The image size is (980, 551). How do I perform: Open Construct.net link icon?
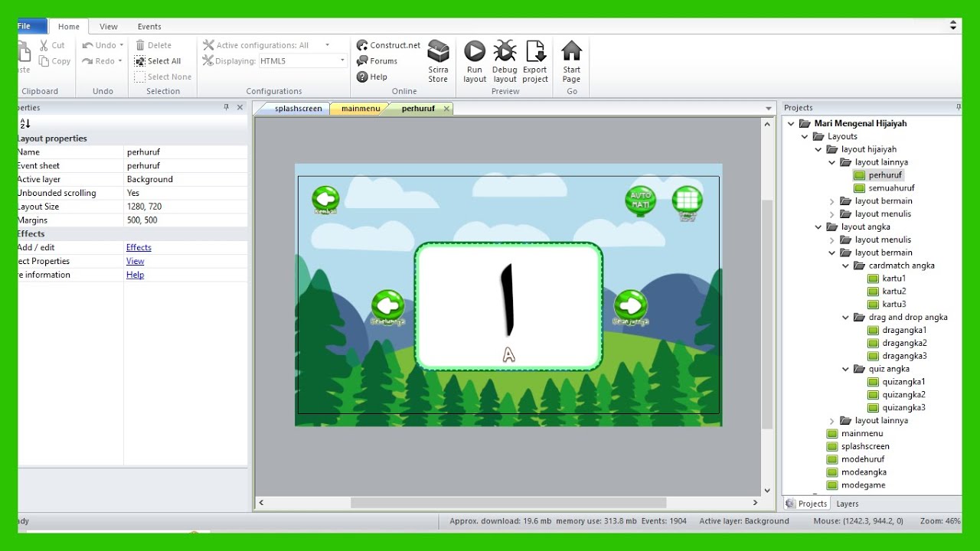point(362,45)
